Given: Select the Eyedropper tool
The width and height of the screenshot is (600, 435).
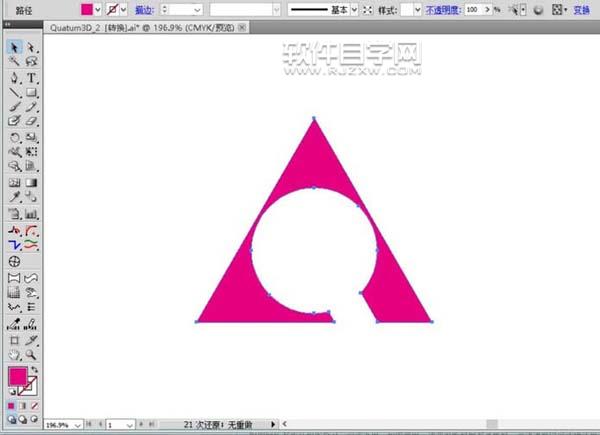Looking at the screenshot, I should [x=14, y=197].
